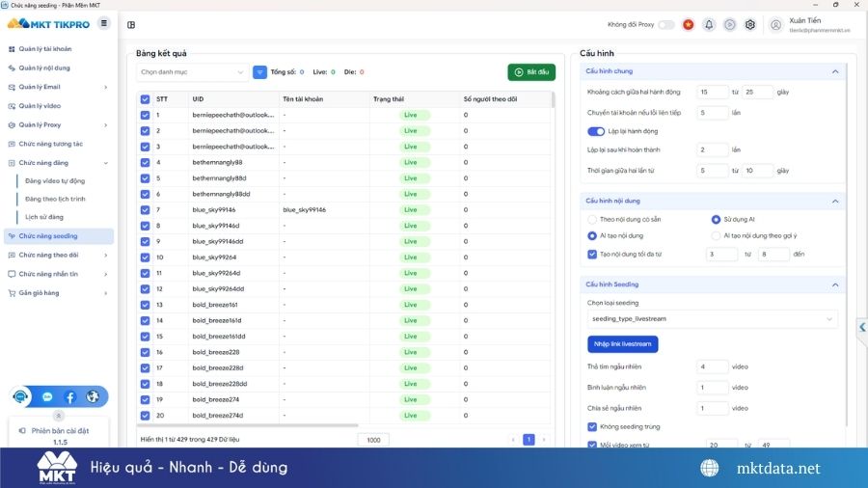Toggle Tạo nội dung tối đa từ checkbox
This screenshot has height=488, width=868.
tap(592, 255)
